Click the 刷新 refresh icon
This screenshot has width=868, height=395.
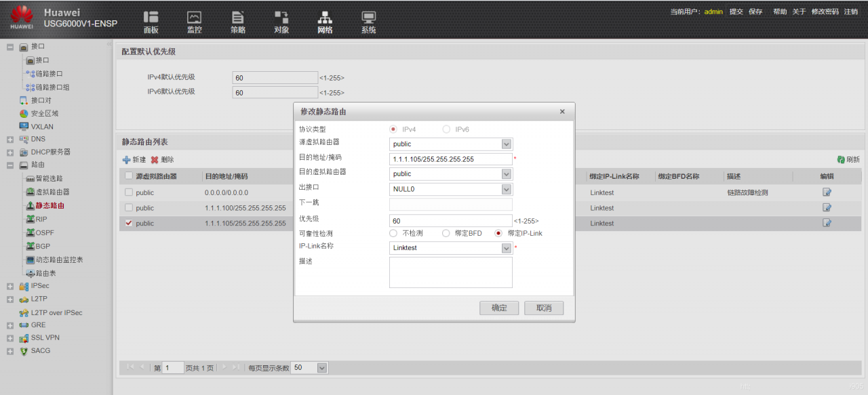pos(841,159)
